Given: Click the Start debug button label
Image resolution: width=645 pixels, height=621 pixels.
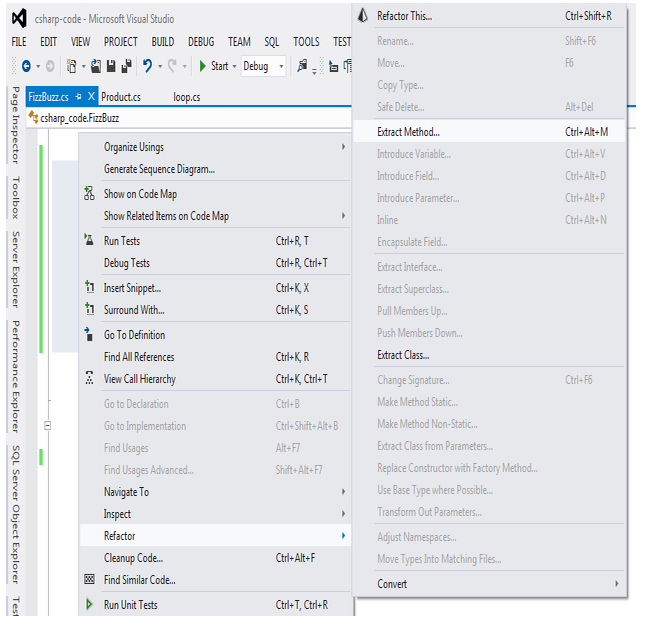Looking at the screenshot, I should 219,66.
